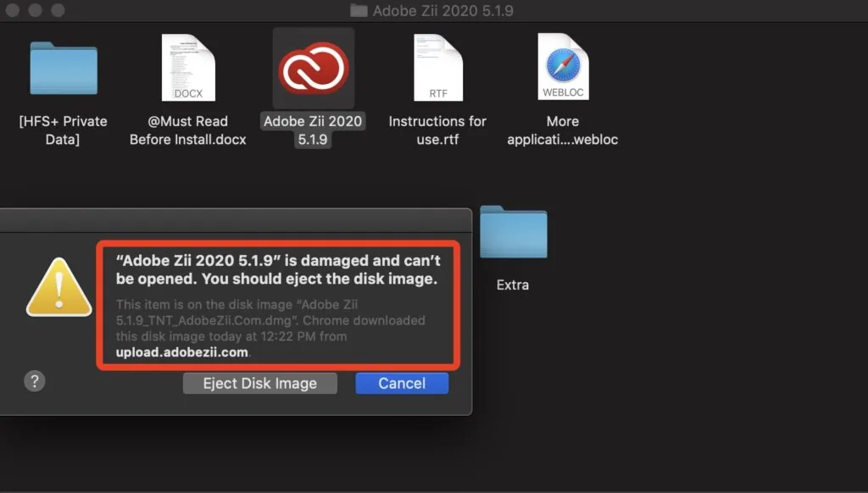868x493 pixels.
Task: Click the window title "Adobe Zii 2020 5.1.9"
Action: click(442, 10)
